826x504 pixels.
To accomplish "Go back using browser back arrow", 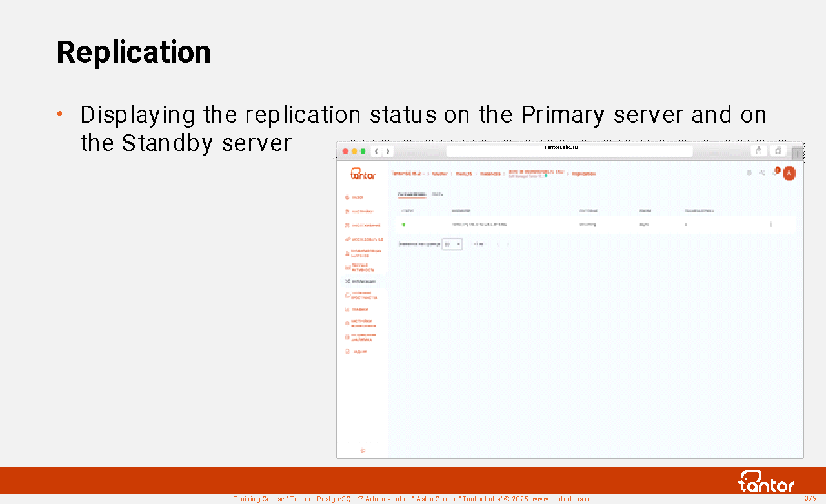I will [376, 151].
